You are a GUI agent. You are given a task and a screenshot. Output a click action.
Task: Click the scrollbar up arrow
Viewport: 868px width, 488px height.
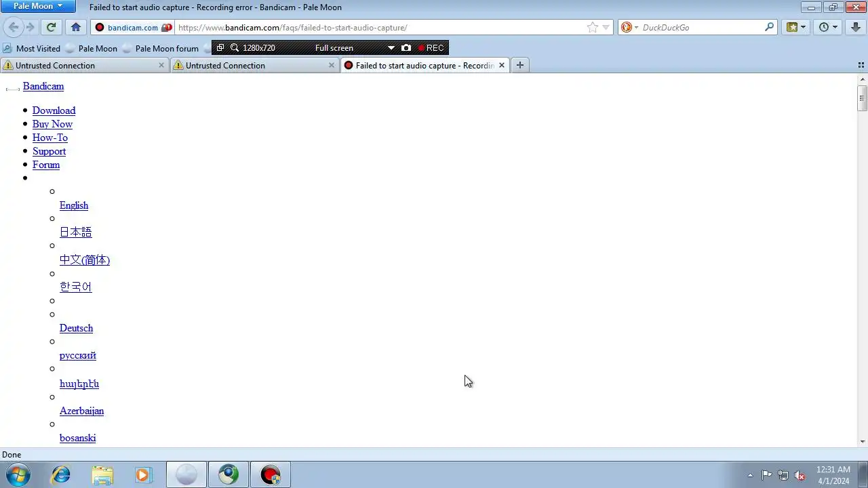(862, 79)
